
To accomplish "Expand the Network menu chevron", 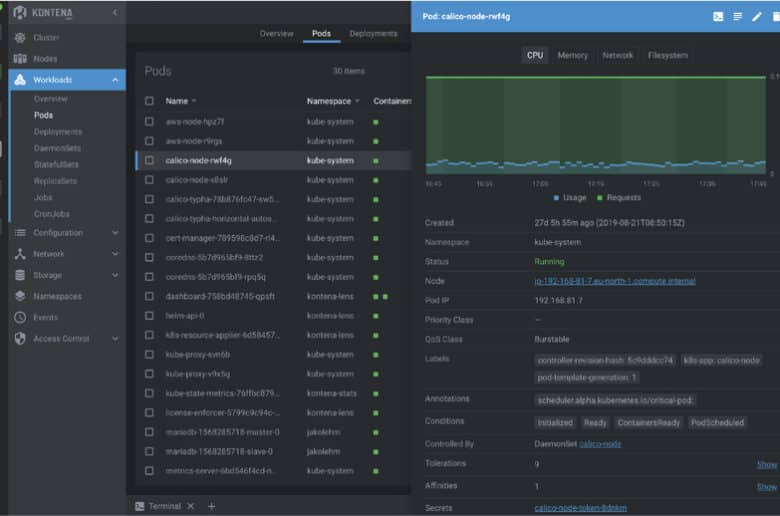I will tap(115, 254).
